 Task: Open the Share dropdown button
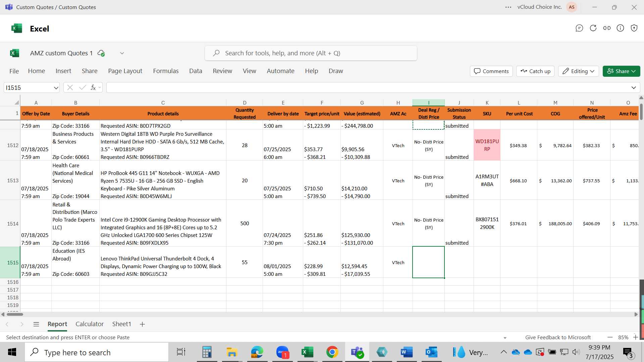pos(621,71)
